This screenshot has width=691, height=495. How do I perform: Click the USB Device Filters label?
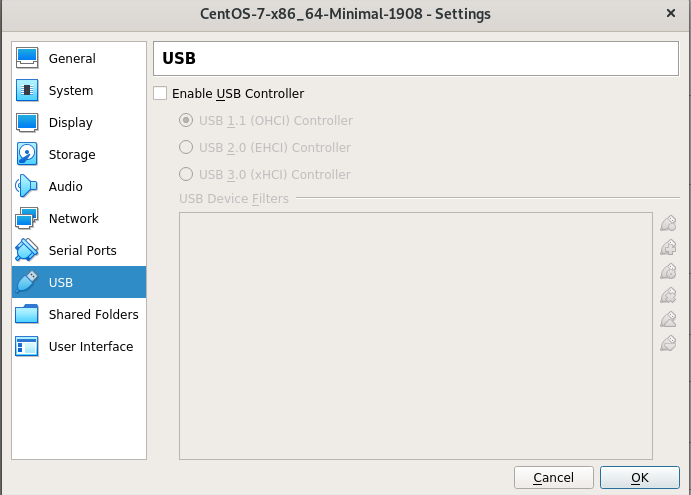pyautogui.click(x=234, y=199)
